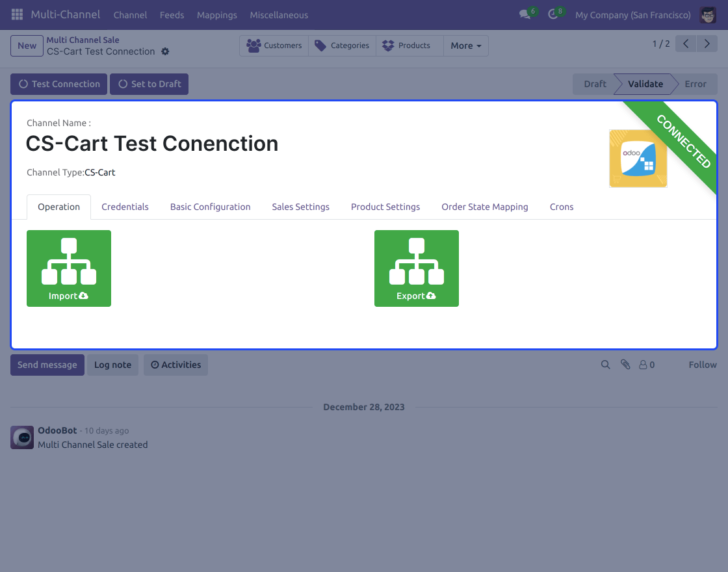Go to next record arrow
The image size is (728, 572).
click(x=707, y=44)
